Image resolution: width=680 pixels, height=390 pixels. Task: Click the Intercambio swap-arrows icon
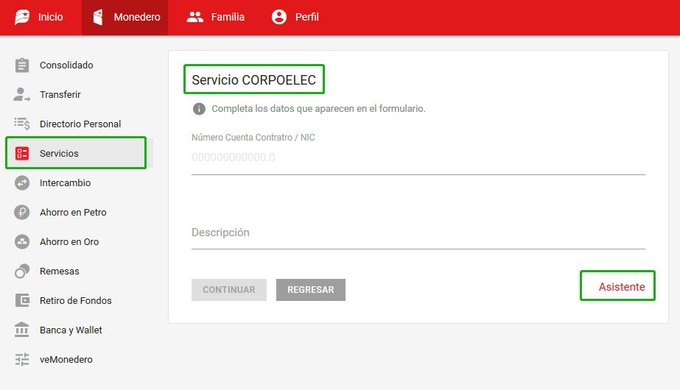pos(22,183)
